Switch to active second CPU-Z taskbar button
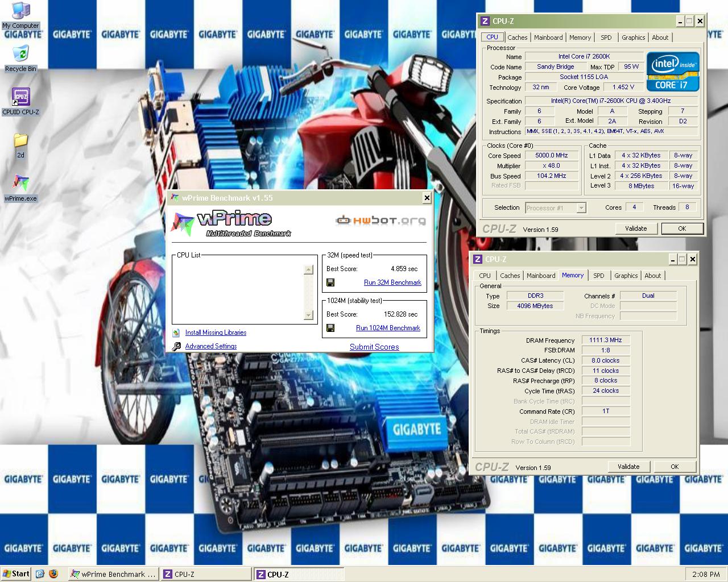The height and width of the screenshot is (582, 728). point(299,574)
